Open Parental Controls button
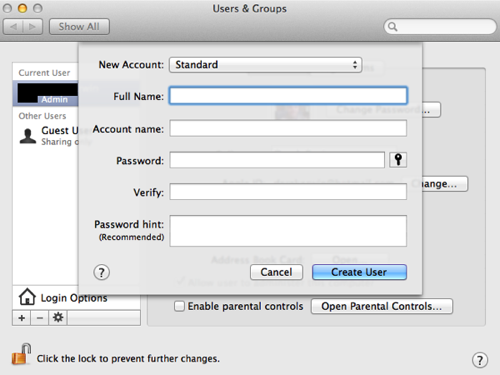Image resolution: width=500 pixels, height=375 pixels. coord(382,306)
